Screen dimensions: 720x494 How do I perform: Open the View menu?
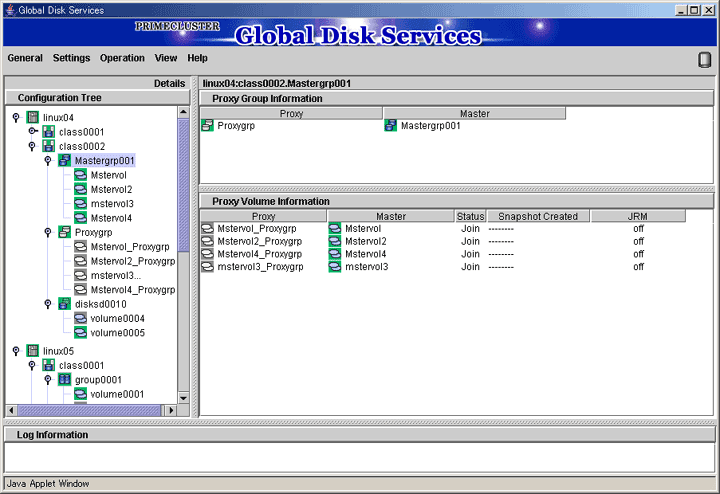(166, 58)
